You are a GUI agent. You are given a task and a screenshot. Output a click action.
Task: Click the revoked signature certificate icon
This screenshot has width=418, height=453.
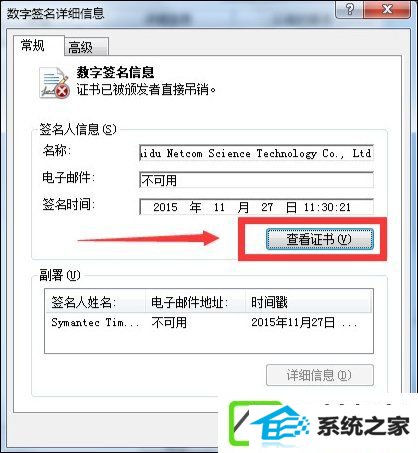click(54, 83)
